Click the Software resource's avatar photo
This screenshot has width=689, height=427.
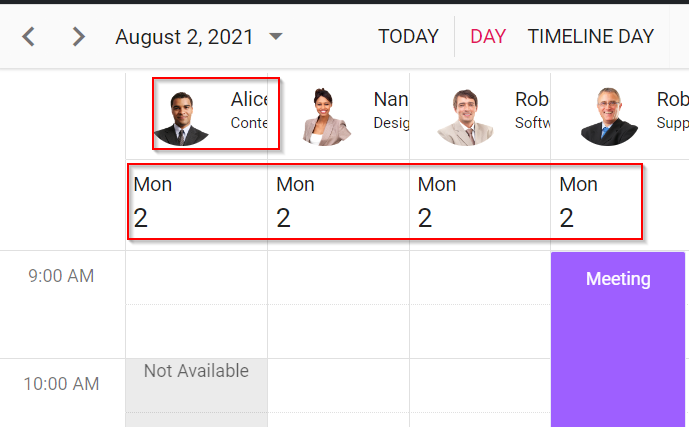coord(465,116)
